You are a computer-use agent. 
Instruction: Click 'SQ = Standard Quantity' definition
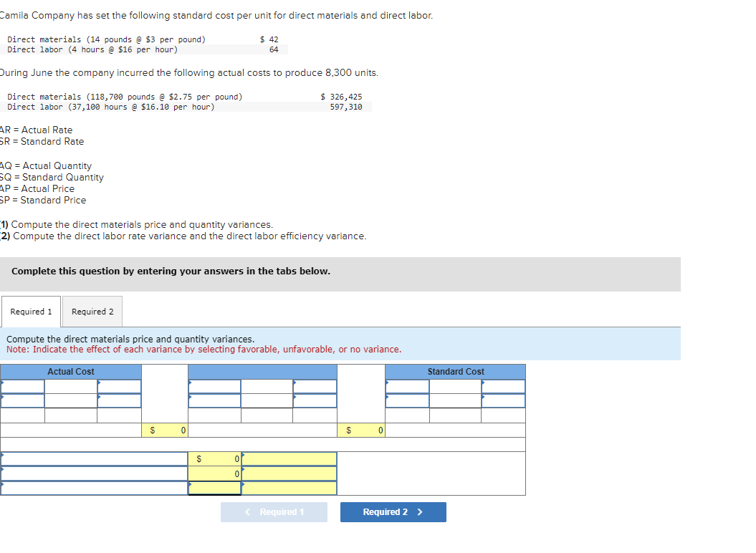52,178
